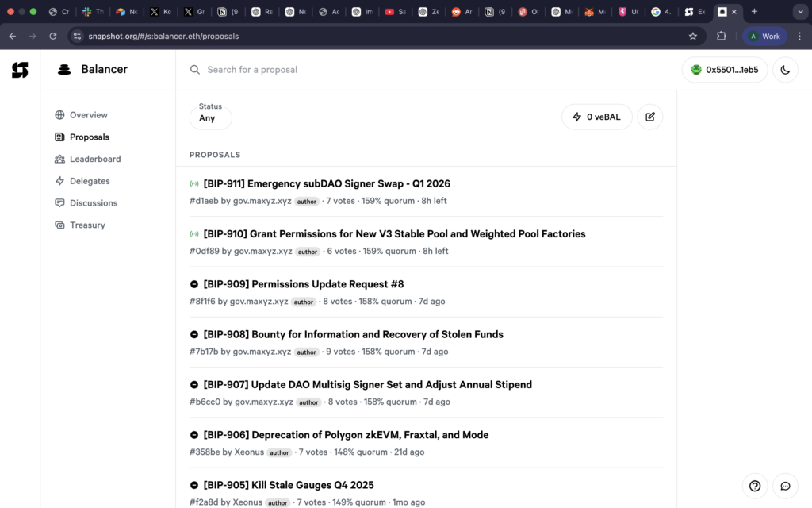Open wallet account 0x5501...1eb5 menu
Screen dimensions: 812x508
tap(724, 70)
